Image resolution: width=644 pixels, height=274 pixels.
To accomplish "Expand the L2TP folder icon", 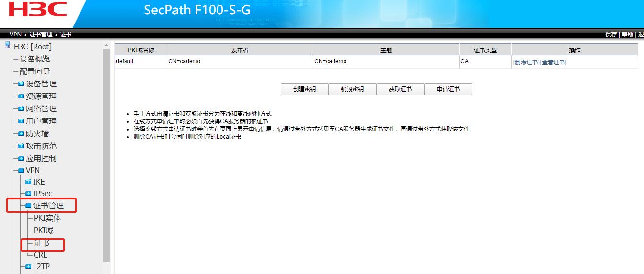I will [28, 266].
